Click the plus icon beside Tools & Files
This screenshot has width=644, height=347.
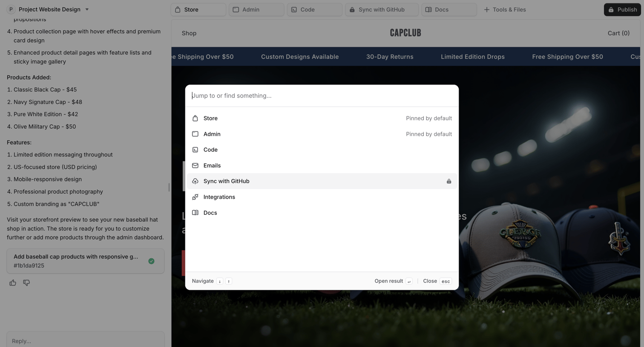[x=486, y=9]
